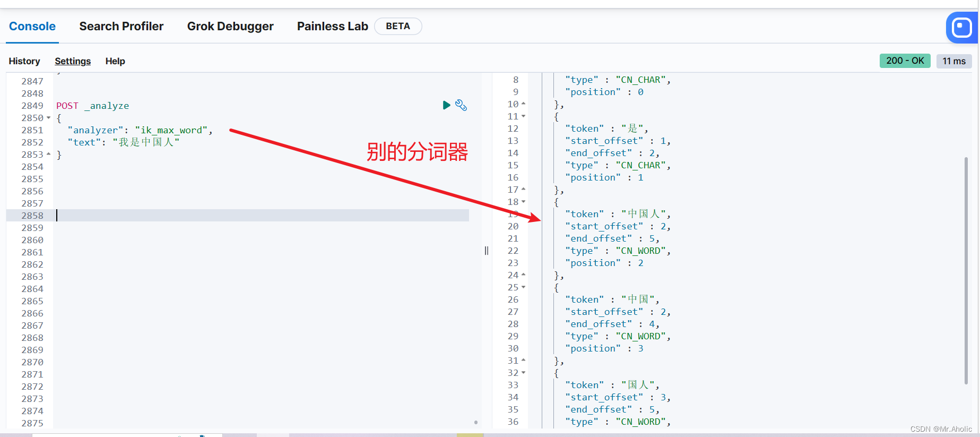Click editor line number 2875
980x437 pixels.
click(x=32, y=423)
